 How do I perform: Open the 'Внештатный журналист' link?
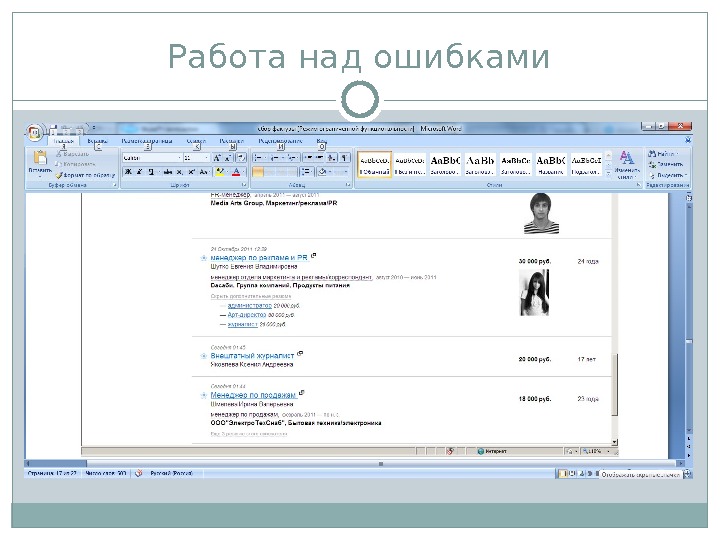click(252, 355)
